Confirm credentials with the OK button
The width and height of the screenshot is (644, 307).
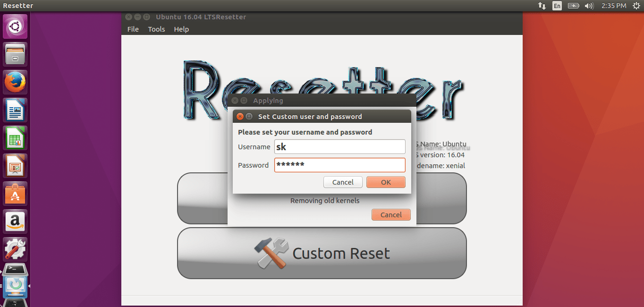(386, 182)
